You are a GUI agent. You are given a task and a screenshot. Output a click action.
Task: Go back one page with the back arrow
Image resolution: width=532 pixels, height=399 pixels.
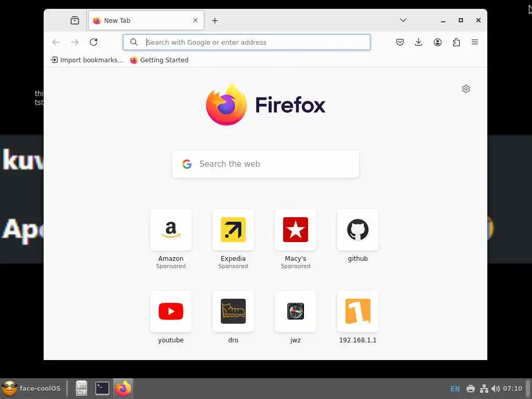[x=56, y=42]
